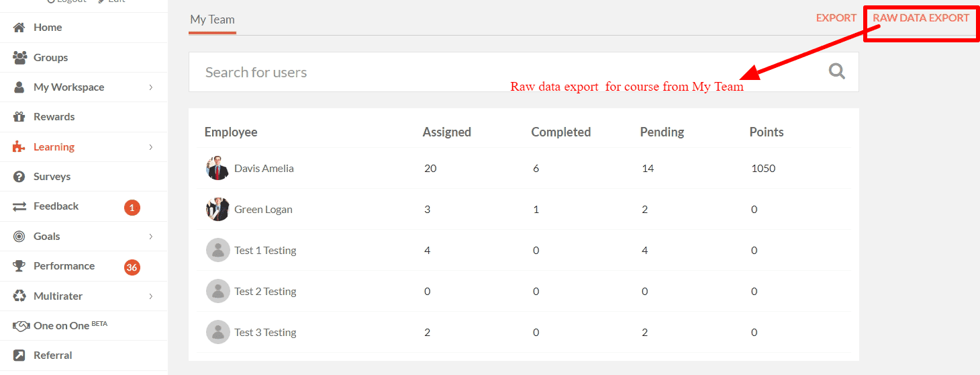Expand the Goals submenu chevron
980x375 pixels.
click(151, 237)
